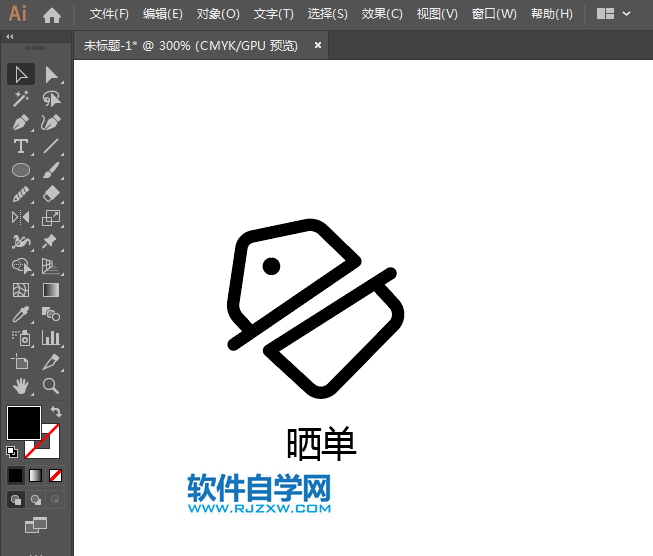Open the 窗口(W) menu
Screen dimensions: 653x556
(x=494, y=14)
